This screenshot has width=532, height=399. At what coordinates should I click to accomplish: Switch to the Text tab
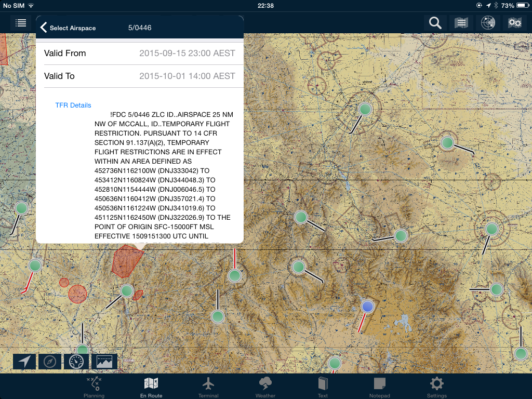coord(323,387)
